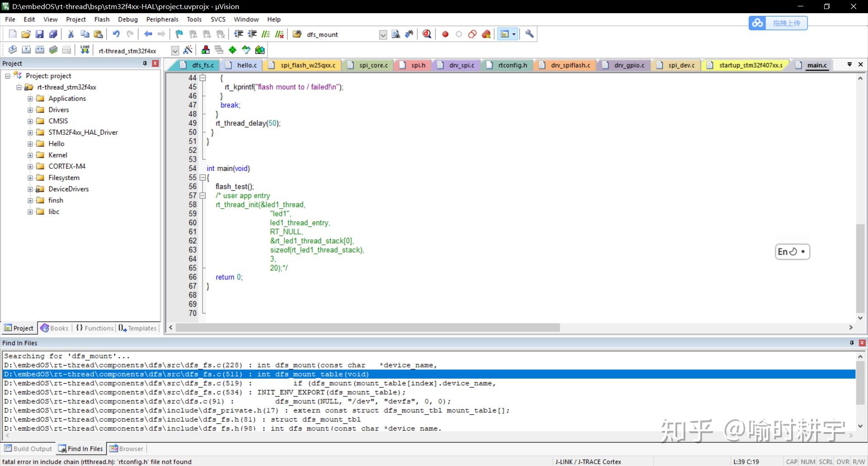Open manage project items icon

tap(206, 50)
